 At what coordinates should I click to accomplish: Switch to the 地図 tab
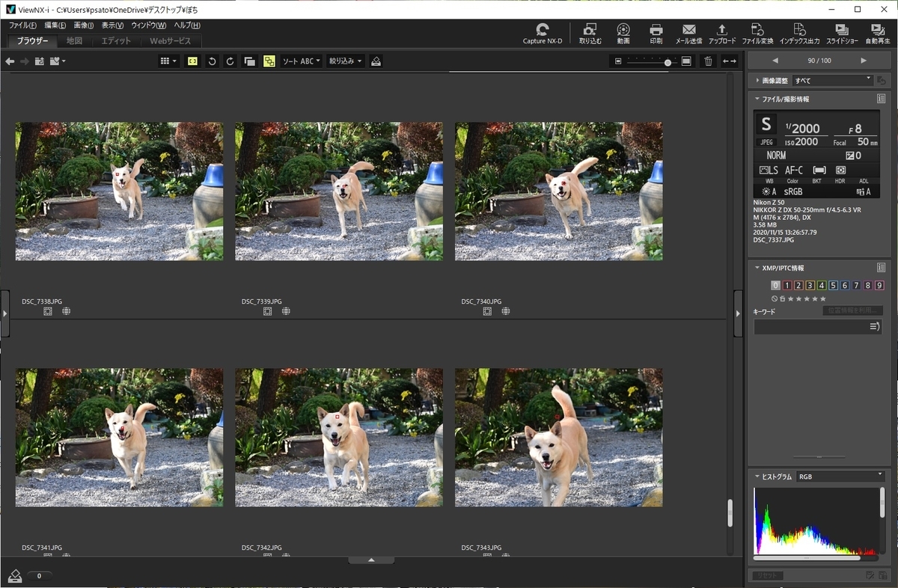click(74, 41)
